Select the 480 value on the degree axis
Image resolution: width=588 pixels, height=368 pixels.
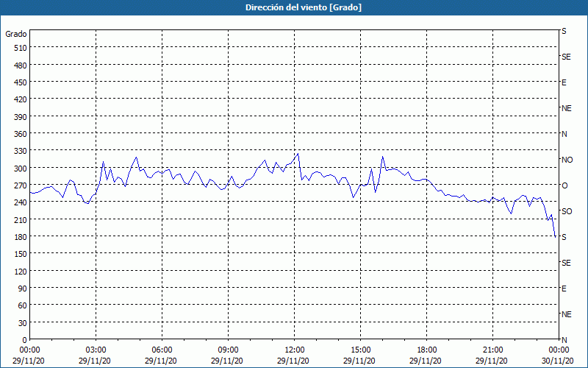[x=21, y=66]
